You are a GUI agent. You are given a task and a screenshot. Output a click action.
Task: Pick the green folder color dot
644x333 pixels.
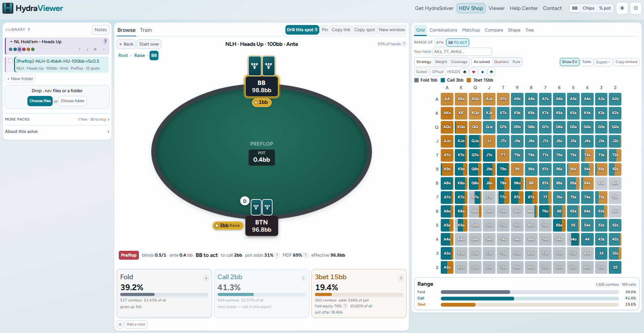point(33,49)
